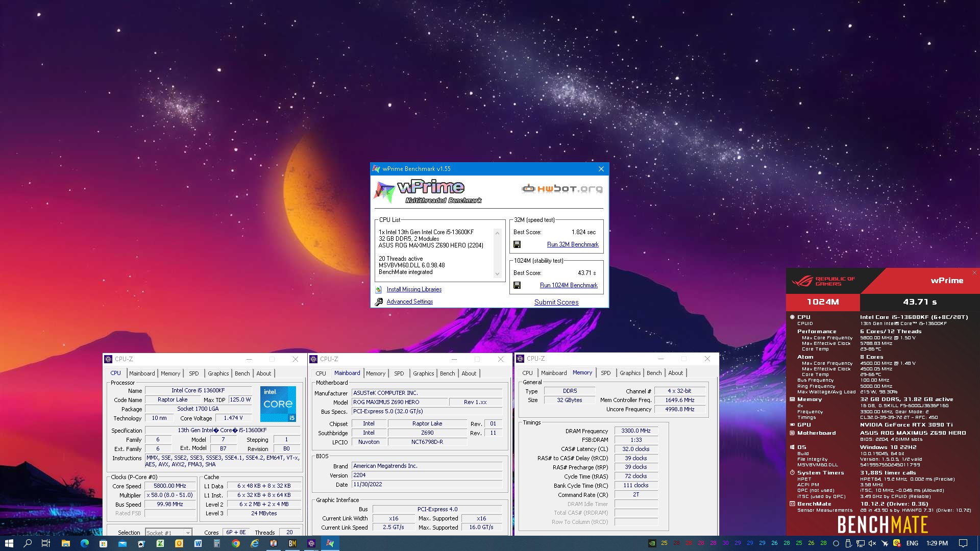Click the Multiplier value x 58.0 (8.0 - 51.0)

[x=170, y=495]
